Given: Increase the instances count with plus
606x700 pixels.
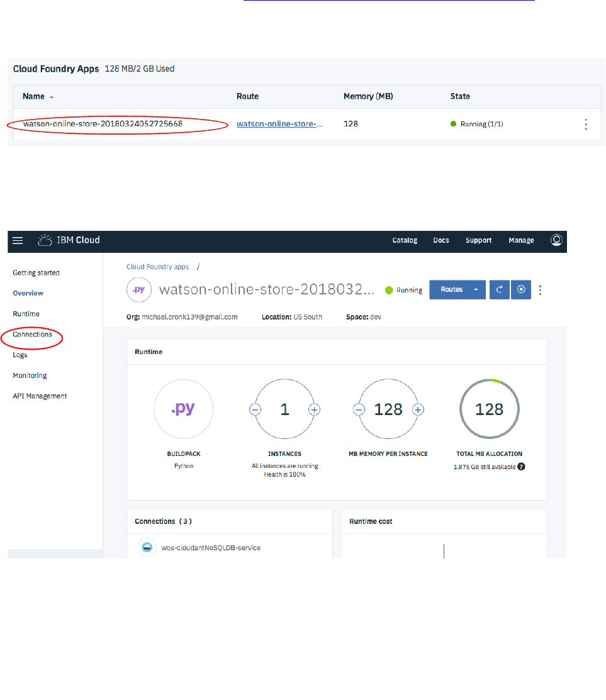Looking at the screenshot, I should point(315,409).
